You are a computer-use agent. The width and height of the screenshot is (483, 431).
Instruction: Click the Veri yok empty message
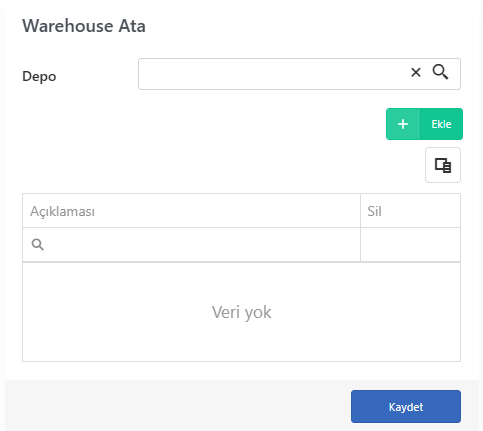click(x=242, y=312)
